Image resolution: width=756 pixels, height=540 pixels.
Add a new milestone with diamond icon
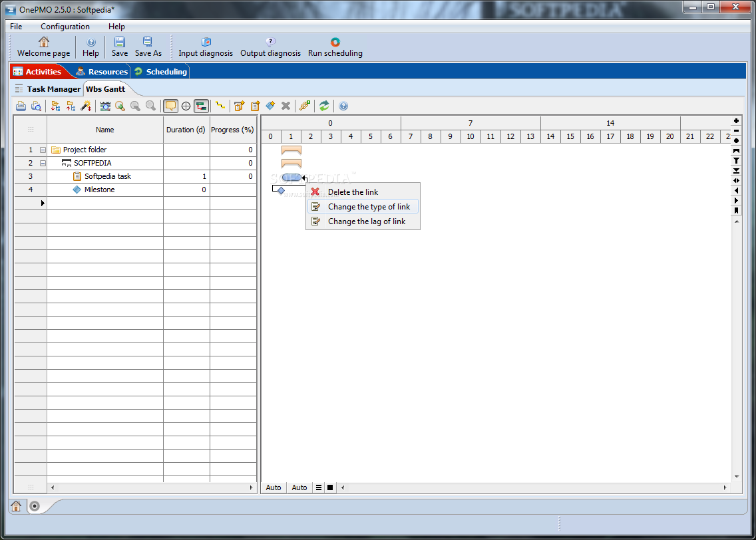pos(270,106)
